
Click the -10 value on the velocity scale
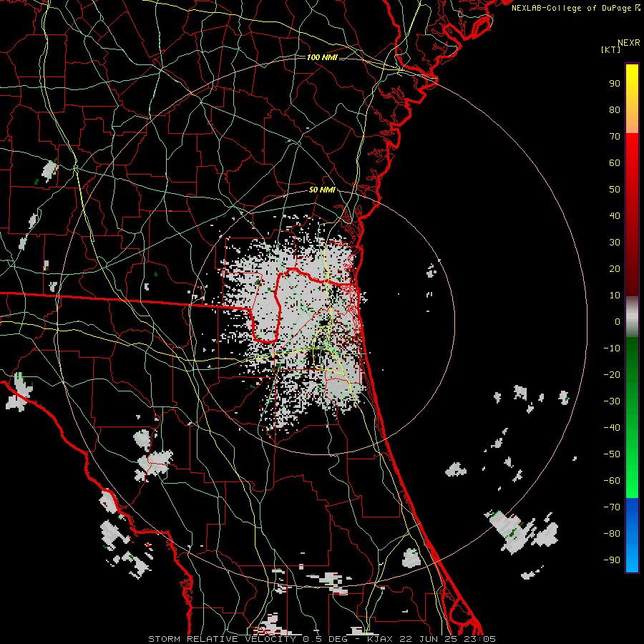pyautogui.click(x=612, y=348)
